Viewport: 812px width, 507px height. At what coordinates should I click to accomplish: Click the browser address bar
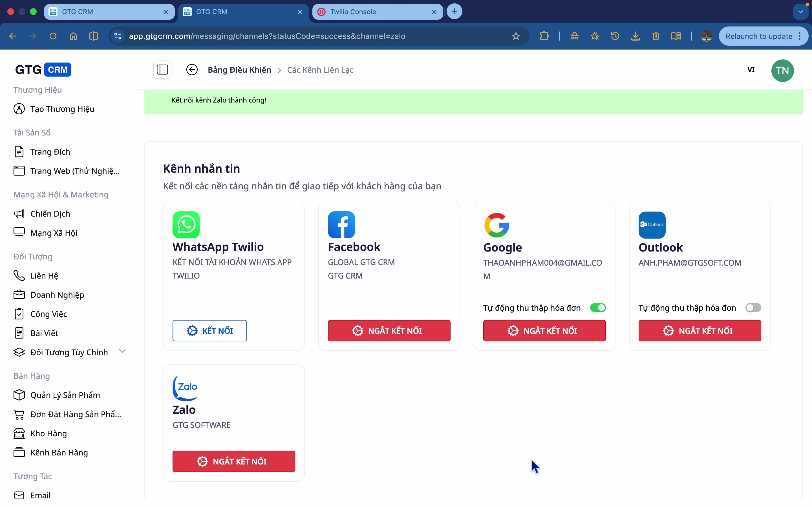click(302, 36)
